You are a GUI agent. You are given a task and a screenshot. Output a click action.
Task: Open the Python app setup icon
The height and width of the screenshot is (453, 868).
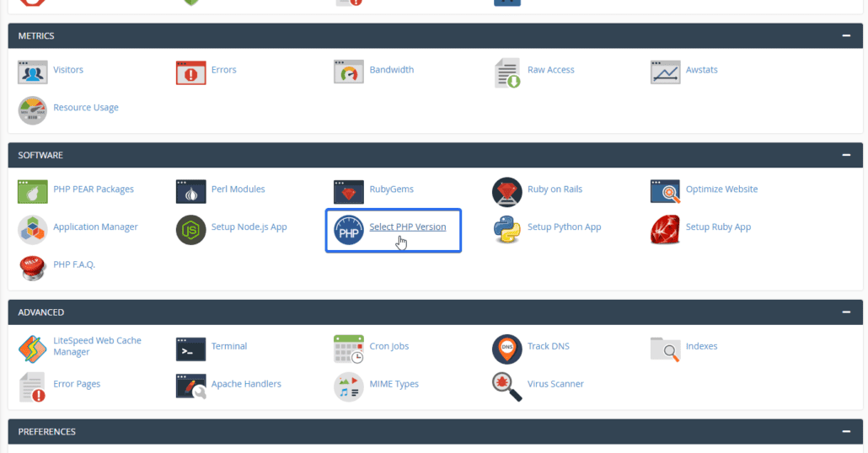pyautogui.click(x=507, y=230)
